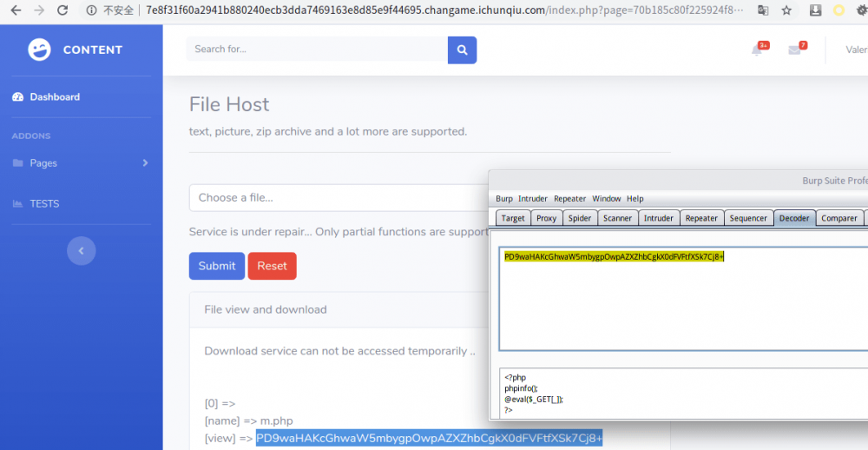Viewport: 868px width, 450px height.
Task: Click the File Host heading
Action: click(x=229, y=104)
